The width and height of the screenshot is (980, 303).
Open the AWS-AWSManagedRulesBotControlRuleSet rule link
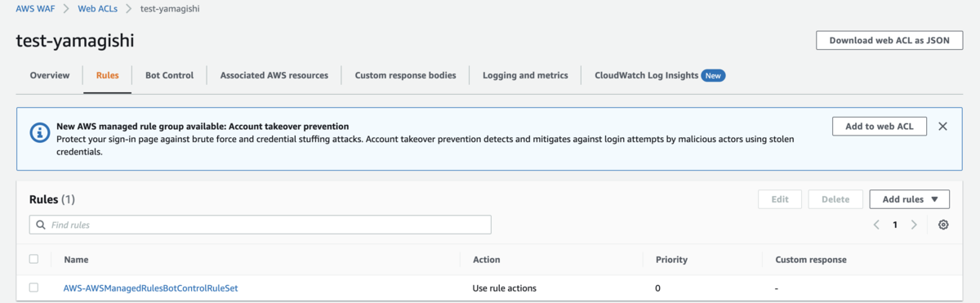pyautogui.click(x=150, y=287)
